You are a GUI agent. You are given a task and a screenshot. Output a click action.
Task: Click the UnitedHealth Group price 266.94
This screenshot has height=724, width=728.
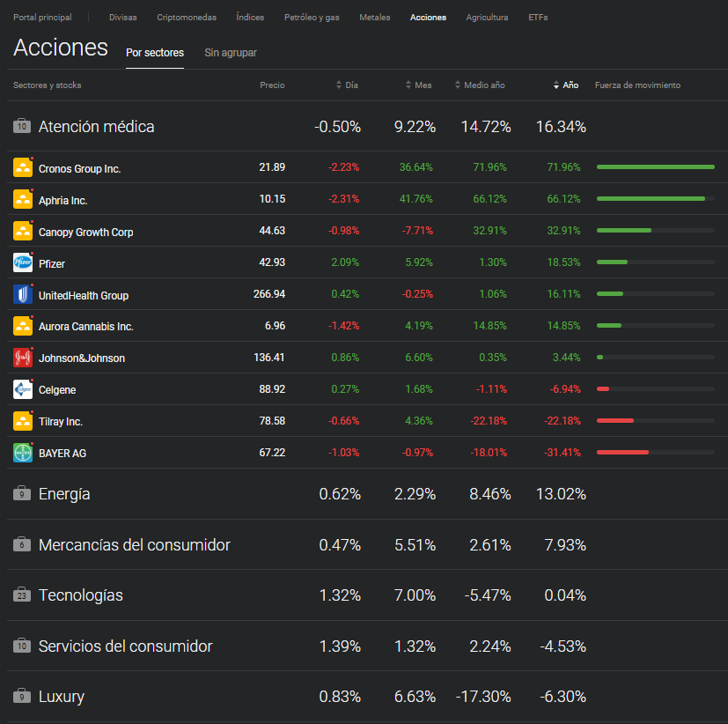(269, 294)
